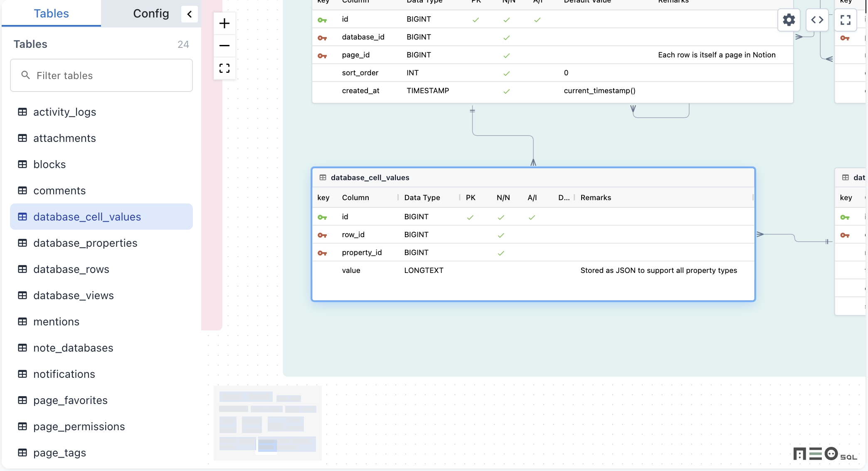The width and height of the screenshot is (868, 471).
Task: Click the notifications table grid icon
Action: tap(22, 374)
